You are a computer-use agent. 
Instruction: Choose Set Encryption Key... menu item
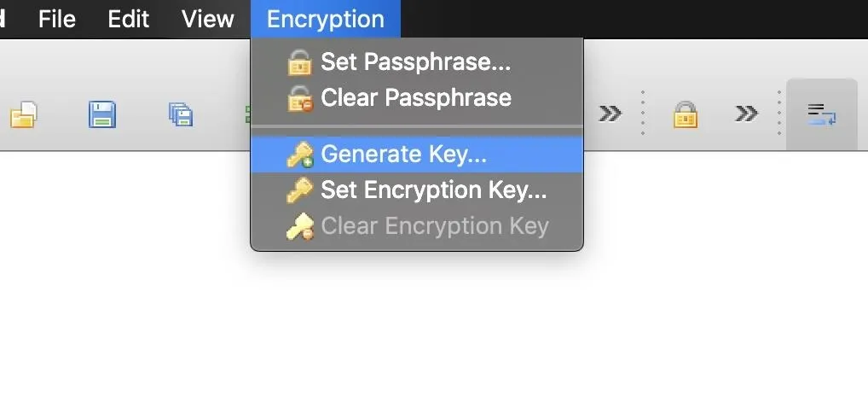coord(417,190)
